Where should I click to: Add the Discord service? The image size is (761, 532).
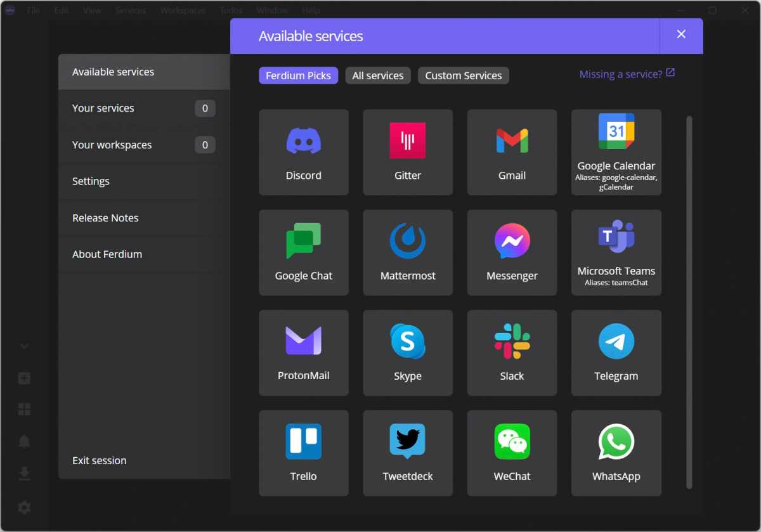click(304, 152)
